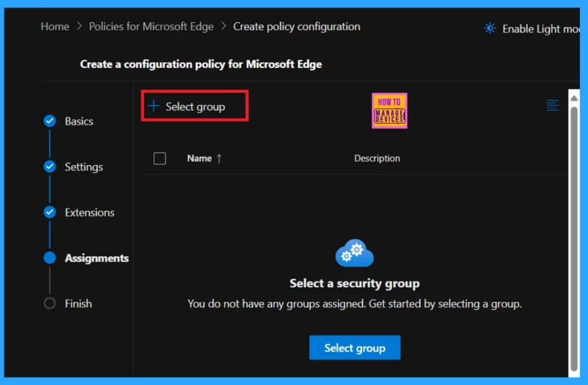The image size is (588, 385).
Task: Open the column options list icon
Action: (552, 106)
